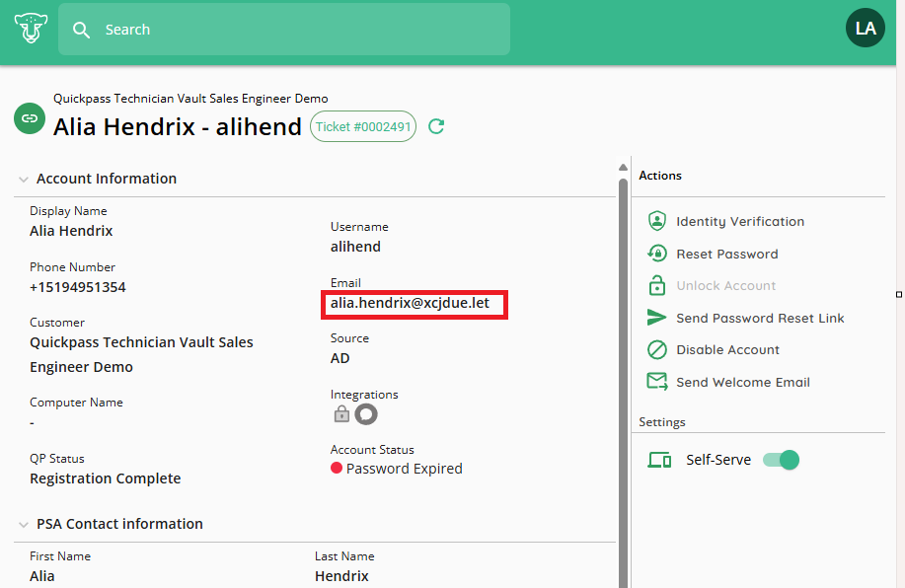Click the Self-Serve devices icon

tap(659, 460)
